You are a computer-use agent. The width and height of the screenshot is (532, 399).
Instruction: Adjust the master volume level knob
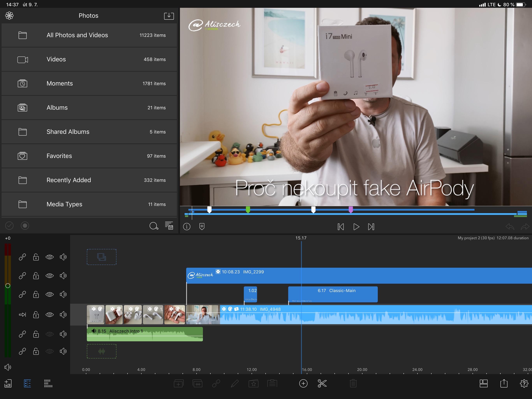(x=8, y=286)
